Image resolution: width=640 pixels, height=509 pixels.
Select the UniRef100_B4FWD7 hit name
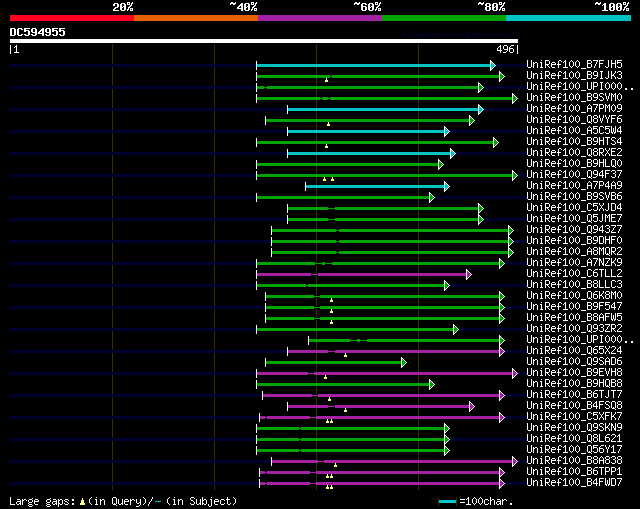point(574,483)
